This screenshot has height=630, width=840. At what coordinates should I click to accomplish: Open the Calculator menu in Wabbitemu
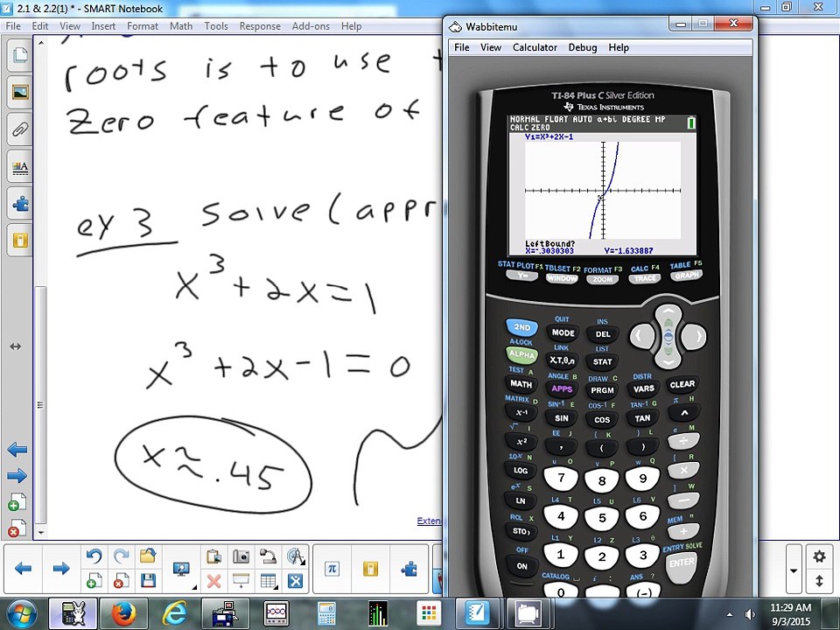[x=535, y=47]
